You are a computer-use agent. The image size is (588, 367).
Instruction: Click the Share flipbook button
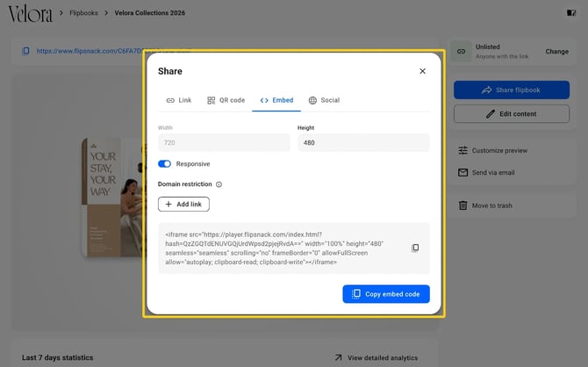(512, 90)
